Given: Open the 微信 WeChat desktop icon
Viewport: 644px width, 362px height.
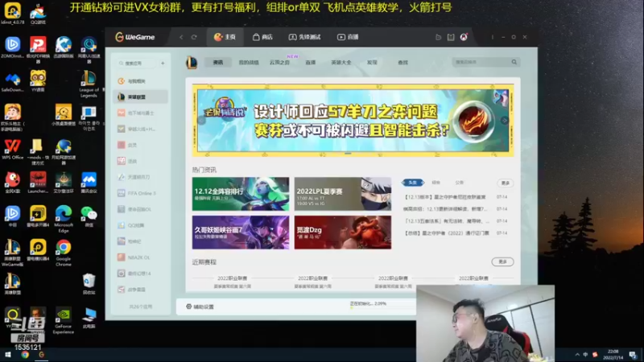Looking at the screenshot, I should tap(89, 216).
